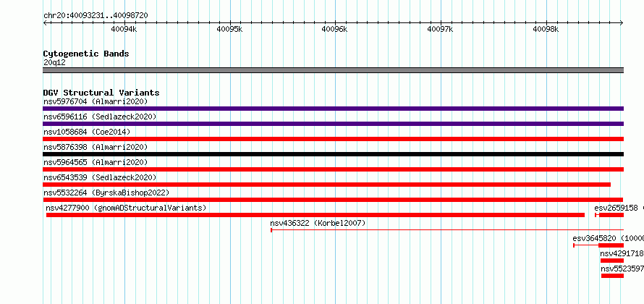Select the purple nsv5976704 variant bar
644x304 pixels.
[x=333, y=109]
